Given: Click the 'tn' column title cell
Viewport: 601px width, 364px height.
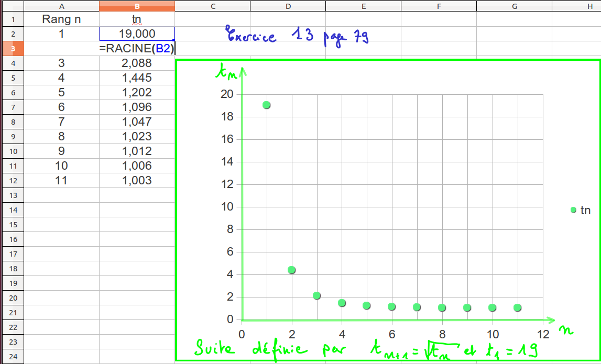Looking at the screenshot, I should tap(137, 19).
